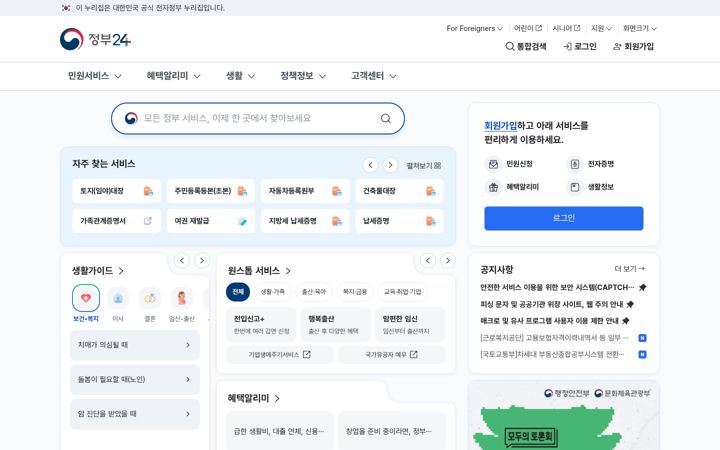Open the 민원서비스 menu

click(x=95, y=76)
